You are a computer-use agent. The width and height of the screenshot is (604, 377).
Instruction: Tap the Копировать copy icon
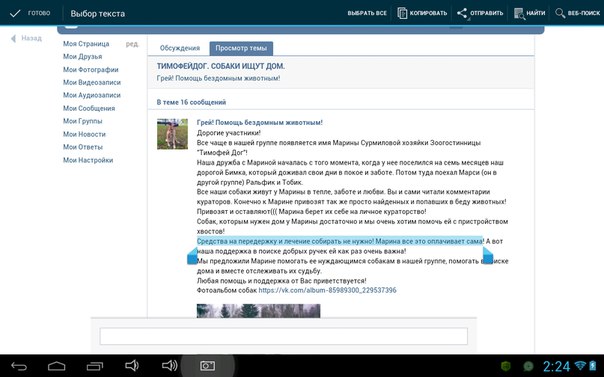[402, 13]
